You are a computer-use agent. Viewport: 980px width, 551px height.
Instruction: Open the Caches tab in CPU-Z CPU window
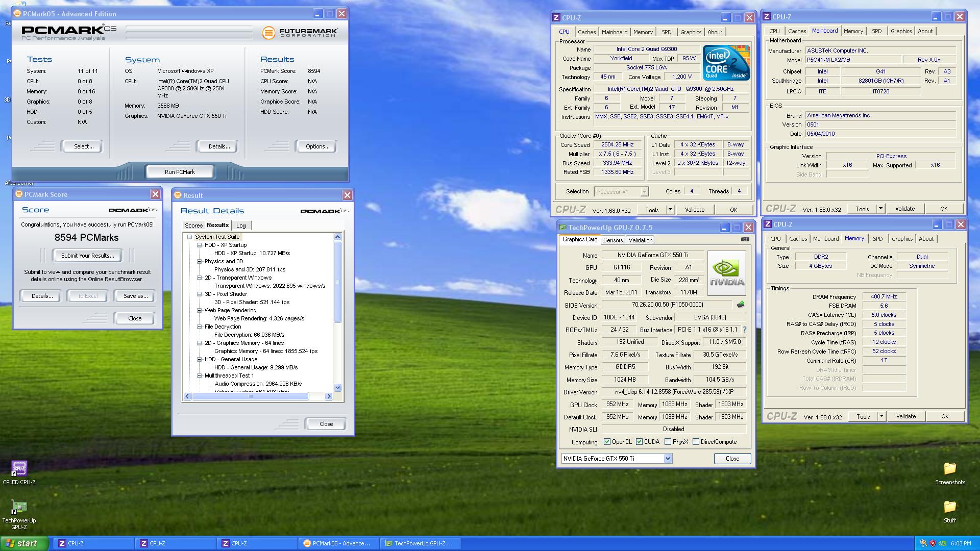click(587, 32)
